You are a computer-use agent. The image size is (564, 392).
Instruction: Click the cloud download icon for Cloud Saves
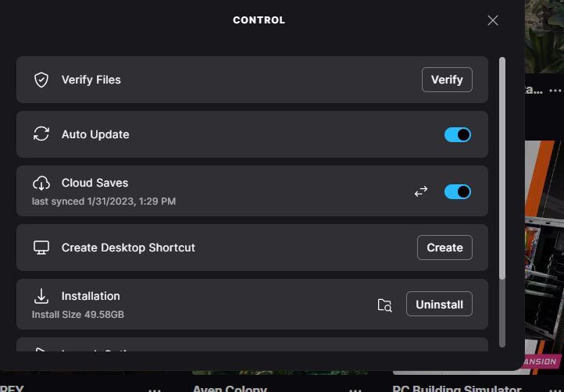click(41, 183)
